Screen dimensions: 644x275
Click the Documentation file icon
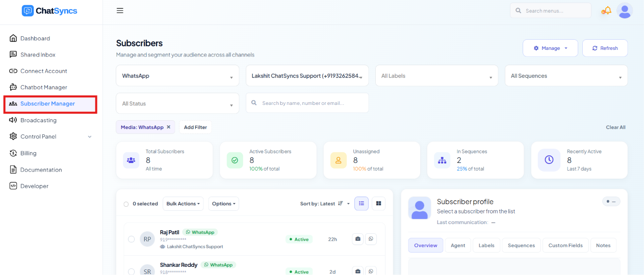point(13,170)
